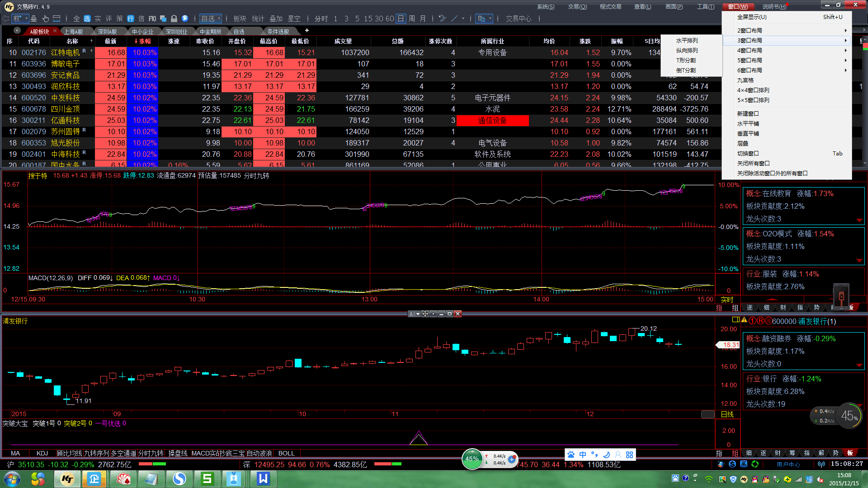Click the hand pointer tool icon

coord(46,19)
